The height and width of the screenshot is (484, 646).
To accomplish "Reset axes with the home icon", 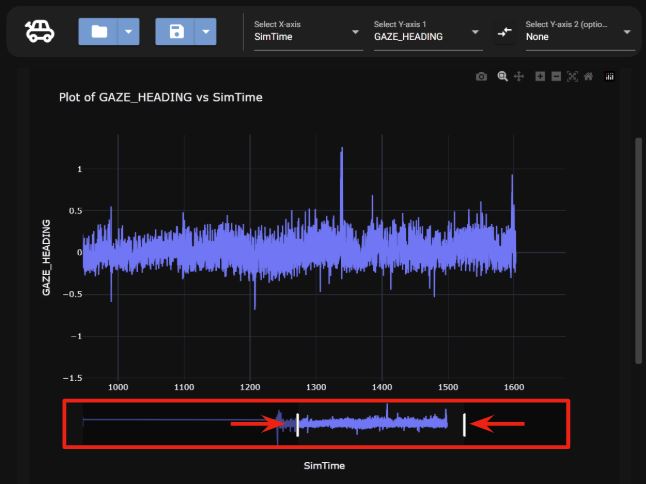I will 589,76.
